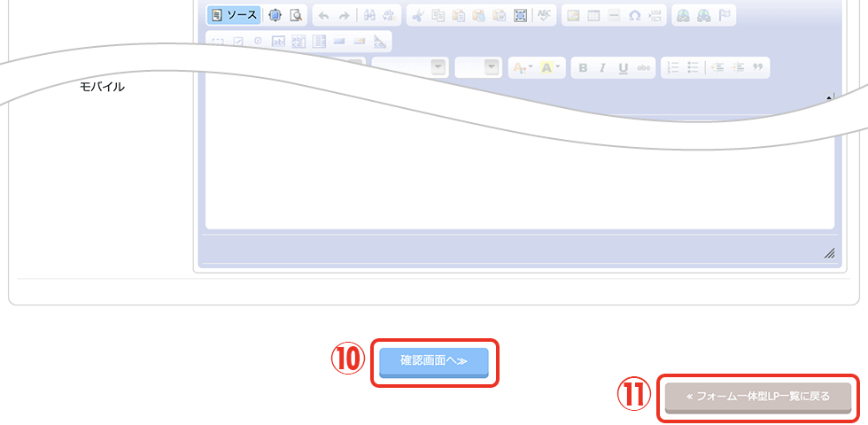Insert a textarea field icon
Viewport: 868px width, 425px height.
point(299,42)
